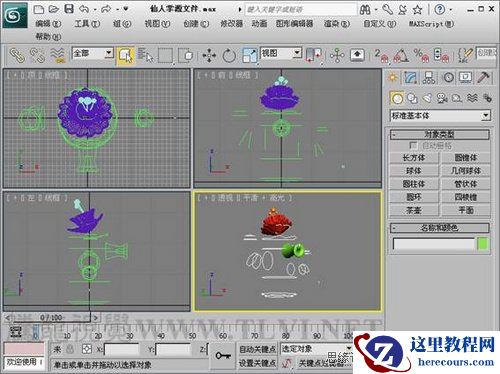The width and height of the screenshot is (500, 374).
Task: Open the 组(G) menu
Action: click(x=122, y=24)
